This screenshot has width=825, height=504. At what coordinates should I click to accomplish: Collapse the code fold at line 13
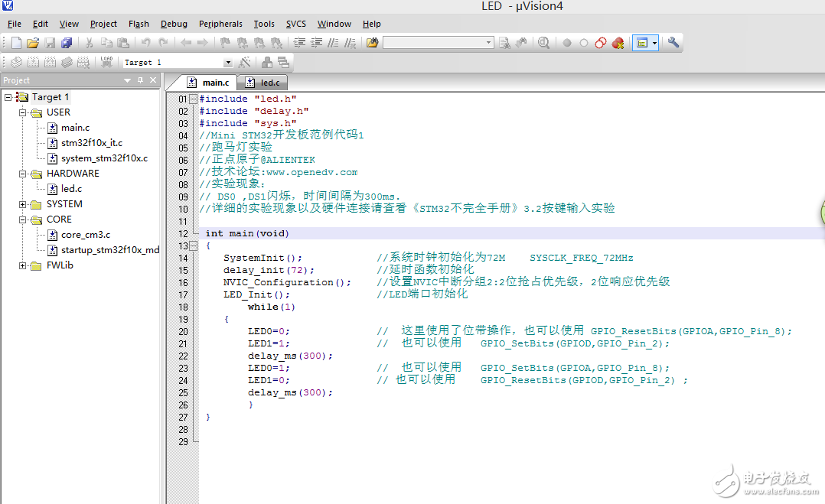193,245
